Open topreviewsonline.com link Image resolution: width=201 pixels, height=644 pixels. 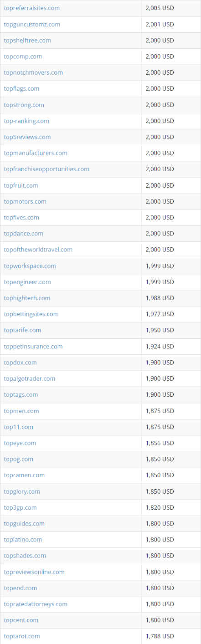34,572
